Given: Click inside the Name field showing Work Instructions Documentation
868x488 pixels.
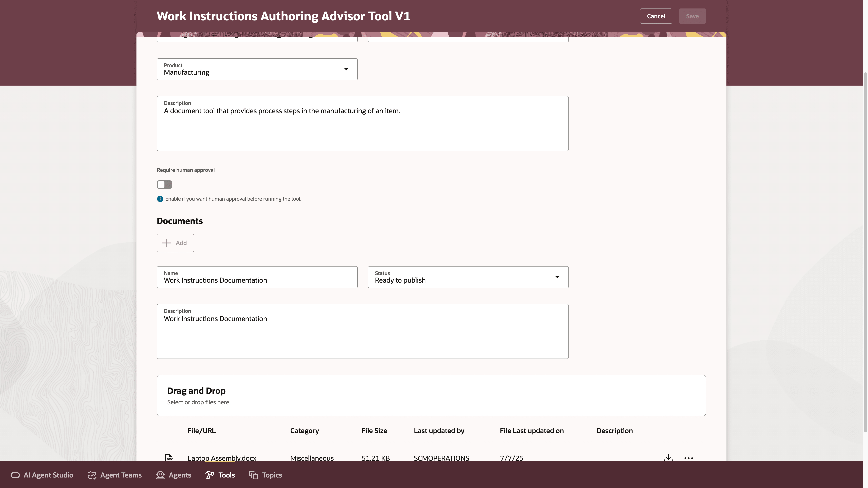Looking at the screenshot, I should click(x=257, y=277).
